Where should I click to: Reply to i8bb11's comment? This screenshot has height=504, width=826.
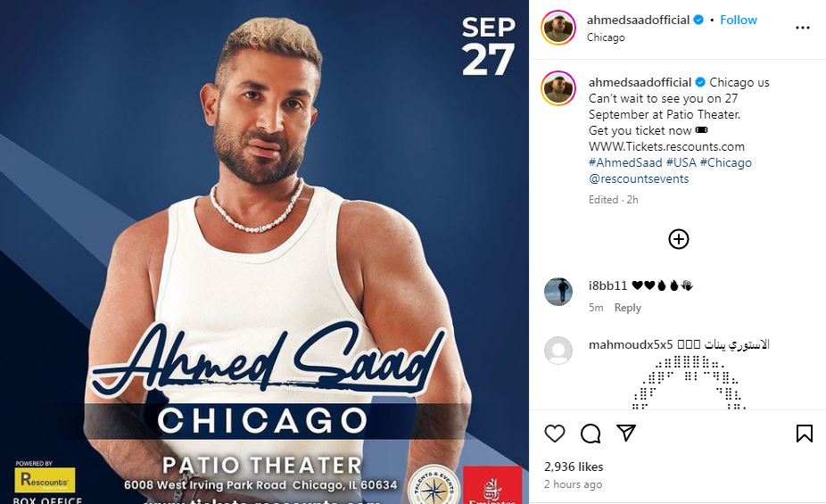(627, 308)
